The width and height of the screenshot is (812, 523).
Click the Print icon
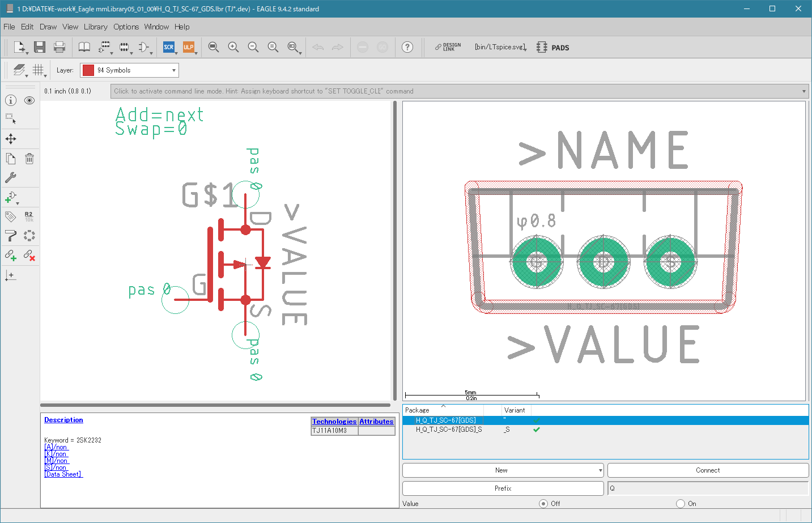[x=59, y=48]
